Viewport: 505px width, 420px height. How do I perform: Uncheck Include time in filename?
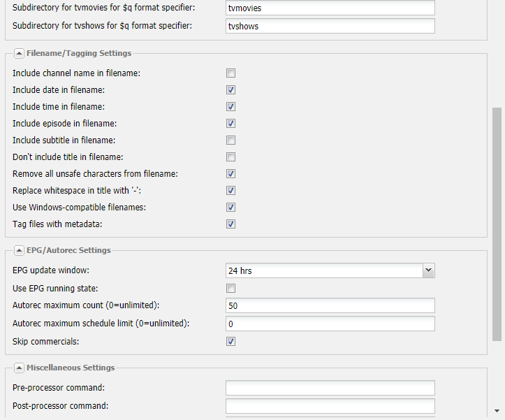(230, 107)
